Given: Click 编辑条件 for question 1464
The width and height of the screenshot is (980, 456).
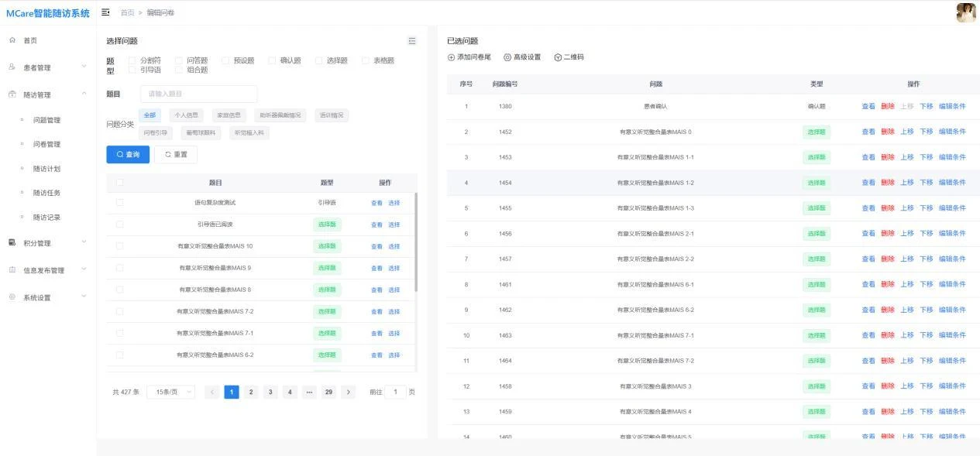Looking at the screenshot, I should click(952, 361).
